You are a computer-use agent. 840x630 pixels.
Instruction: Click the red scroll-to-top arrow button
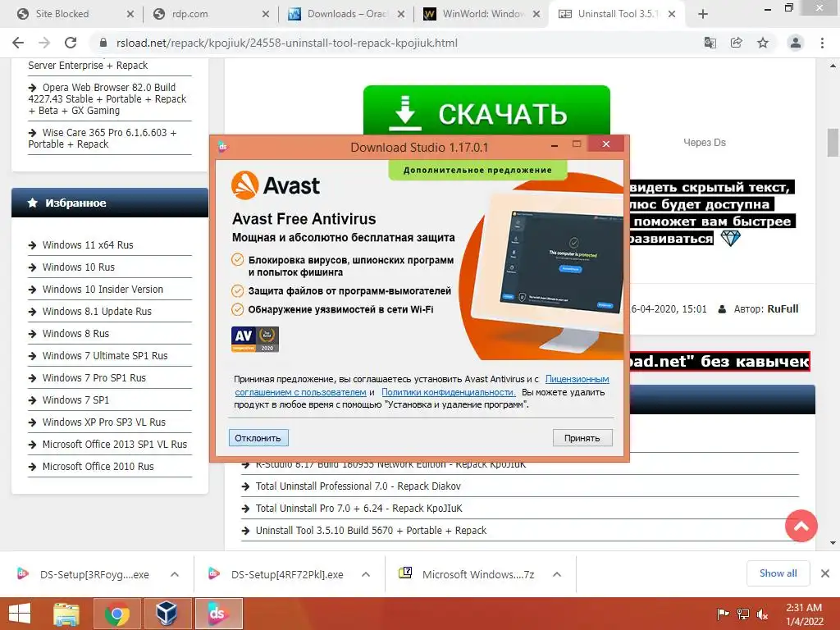801,526
